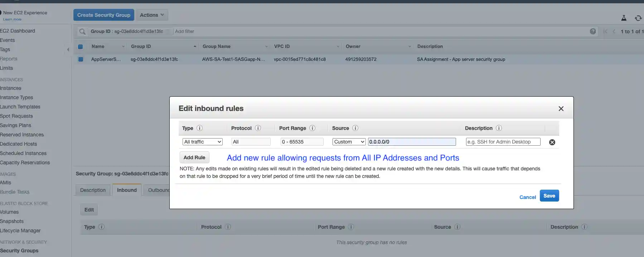
Task: Cancel the inbound rule edits
Action: (x=527, y=197)
